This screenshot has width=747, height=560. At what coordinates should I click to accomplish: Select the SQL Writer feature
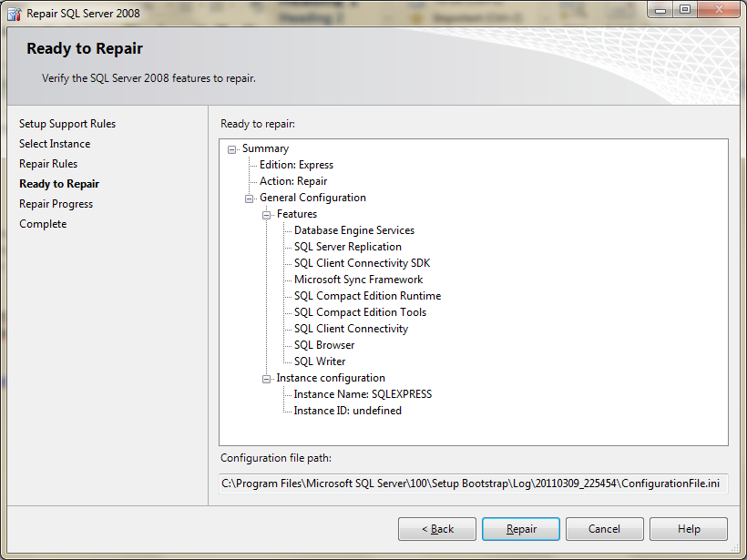coord(320,361)
